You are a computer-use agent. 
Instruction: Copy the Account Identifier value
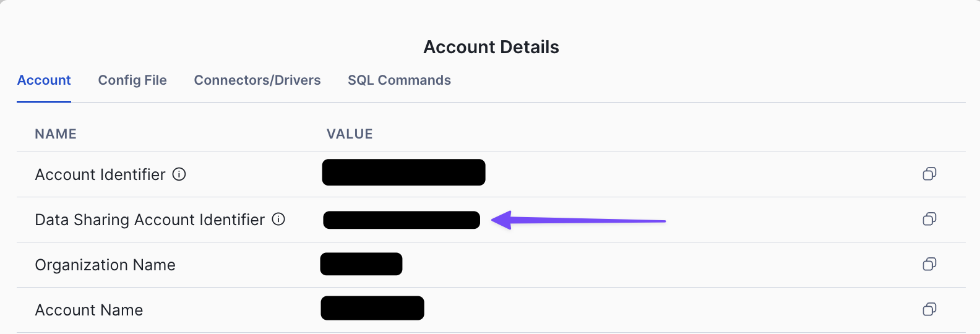[x=929, y=174]
